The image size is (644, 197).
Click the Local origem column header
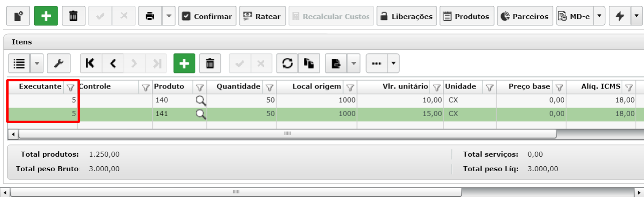coord(317,87)
